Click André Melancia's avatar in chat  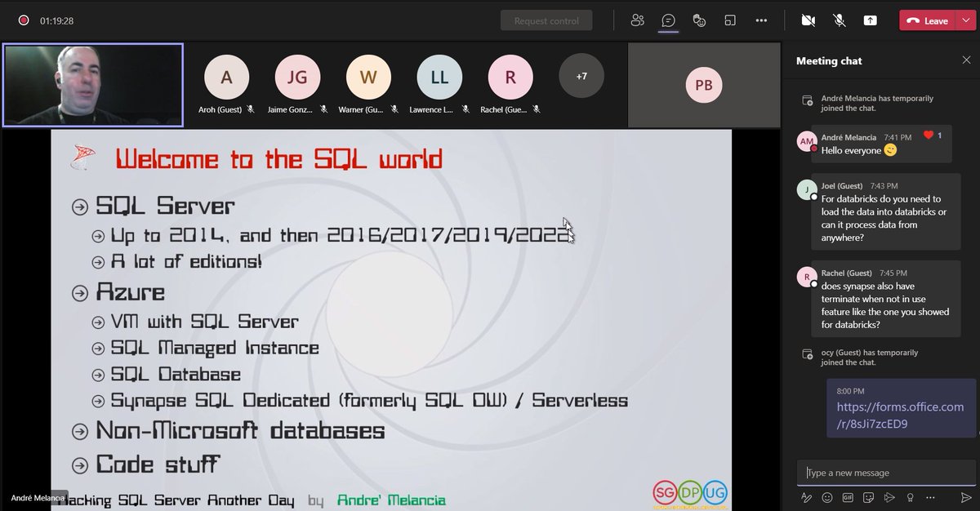tap(806, 141)
